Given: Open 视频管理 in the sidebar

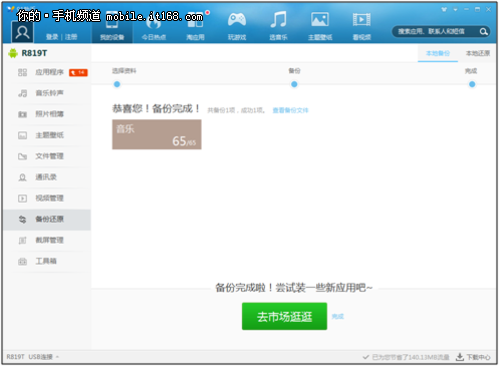Looking at the screenshot, I should pyautogui.click(x=47, y=198).
